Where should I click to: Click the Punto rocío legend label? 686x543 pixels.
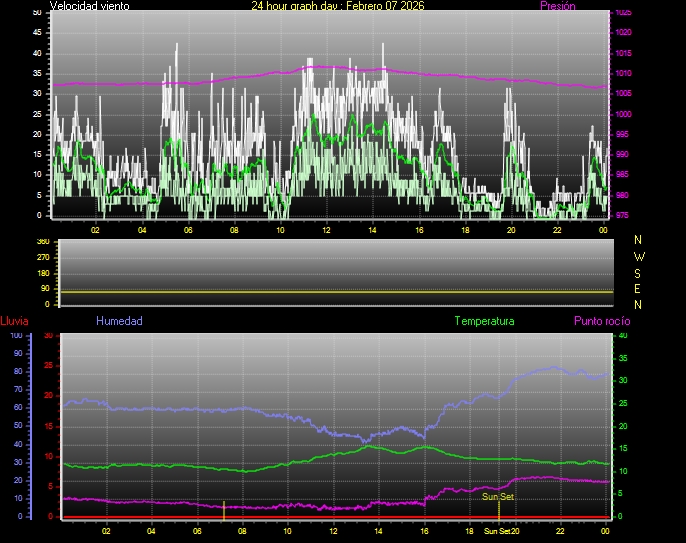(601, 321)
